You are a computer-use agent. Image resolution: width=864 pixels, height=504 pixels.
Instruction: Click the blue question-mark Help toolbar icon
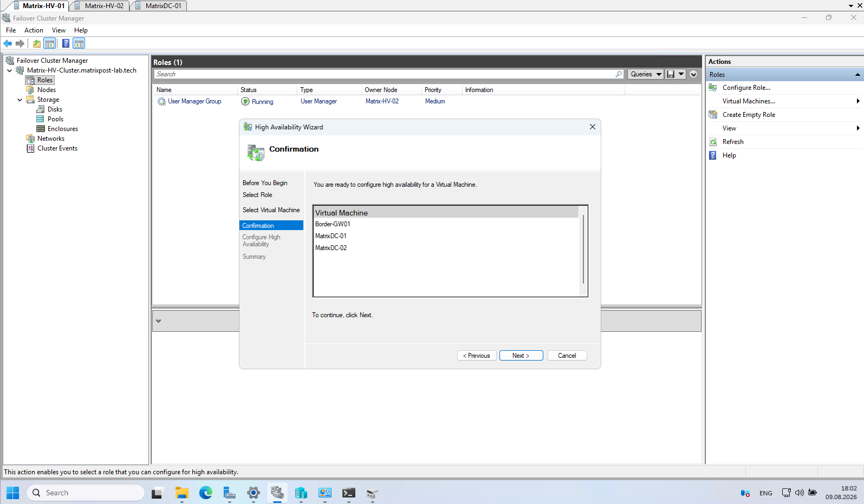[66, 43]
